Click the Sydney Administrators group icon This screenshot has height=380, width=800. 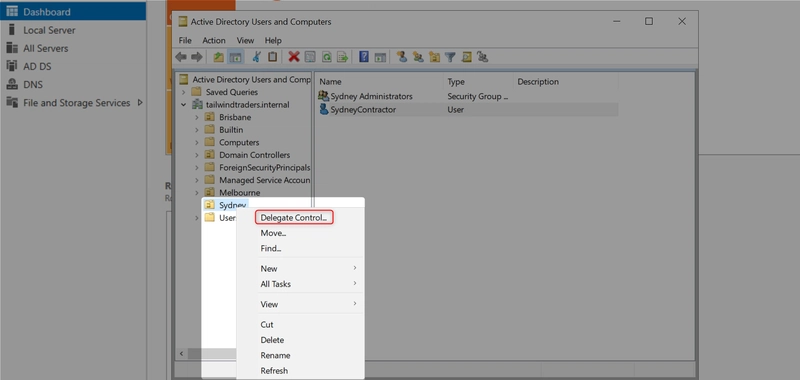coord(323,96)
